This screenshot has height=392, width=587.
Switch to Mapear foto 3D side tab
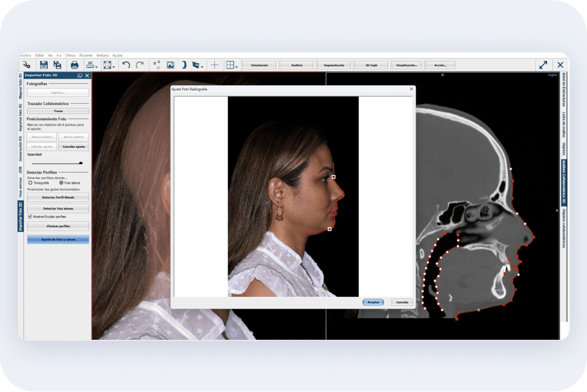(21, 86)
